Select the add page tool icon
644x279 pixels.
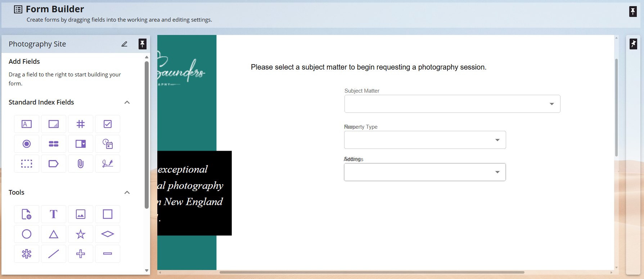[x=27, y=214]
